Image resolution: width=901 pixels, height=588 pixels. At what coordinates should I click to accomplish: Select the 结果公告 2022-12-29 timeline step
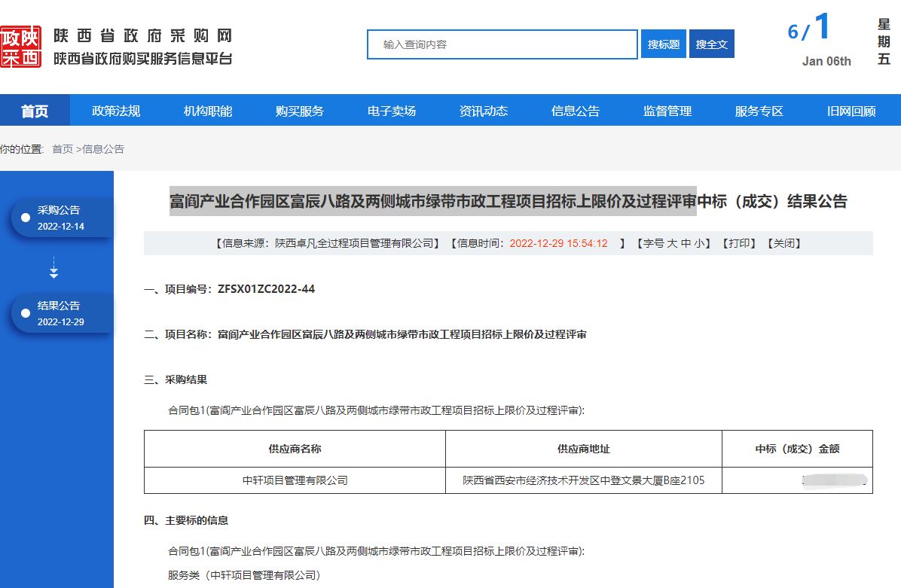click(x=61, y=313)
